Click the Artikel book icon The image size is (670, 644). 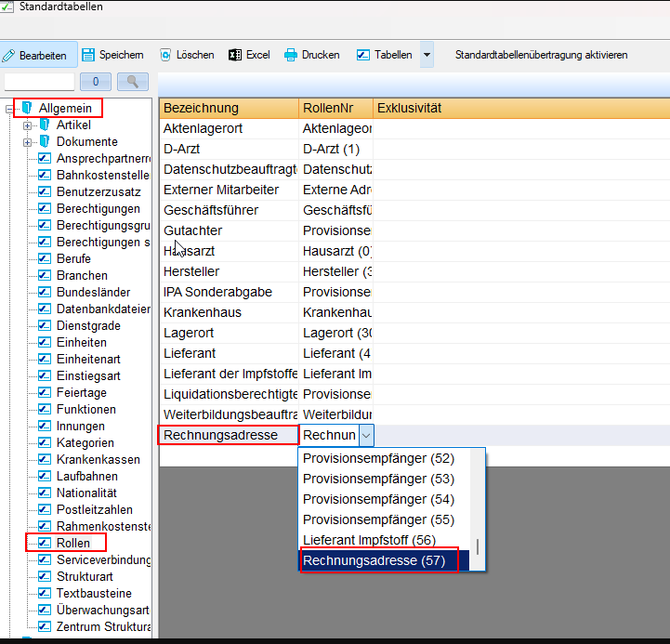click(45, 125)
